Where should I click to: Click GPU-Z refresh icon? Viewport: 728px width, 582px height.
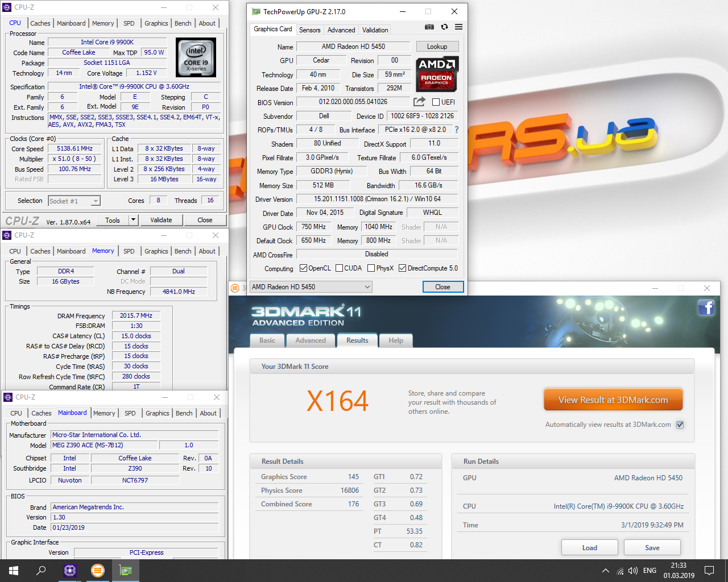click(444, 27)
